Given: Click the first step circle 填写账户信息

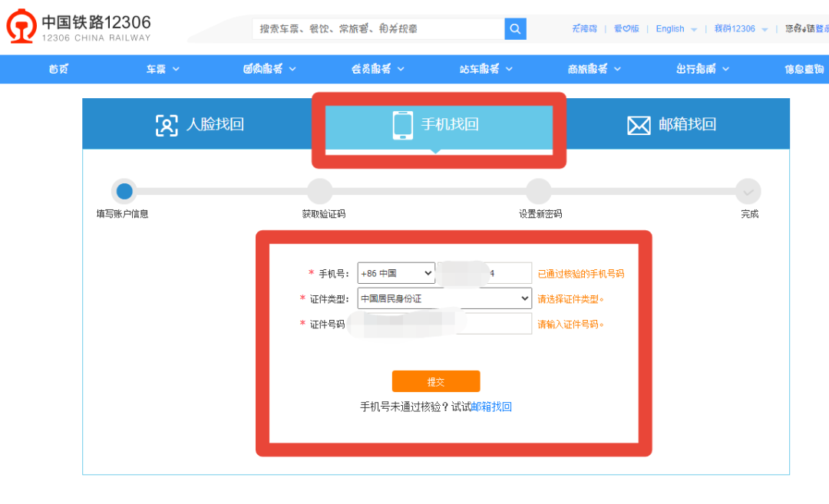Looking at the screenshot, I should pyautogui.click(x=124, y=192).
